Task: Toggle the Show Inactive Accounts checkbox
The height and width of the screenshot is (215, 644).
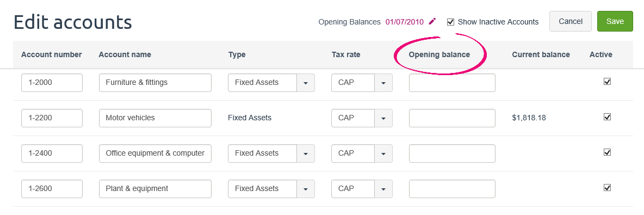Action: point(450,22)
